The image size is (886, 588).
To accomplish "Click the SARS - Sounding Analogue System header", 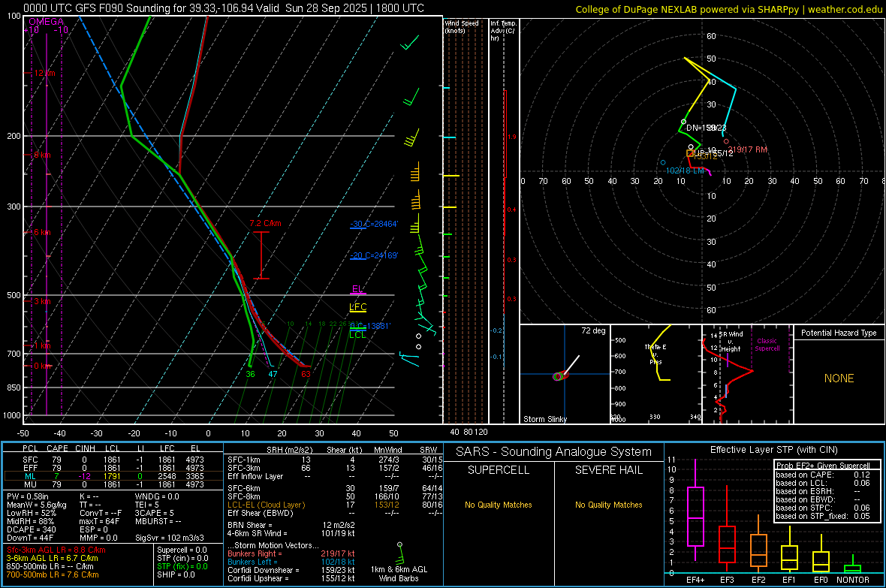I will (553, 452).
